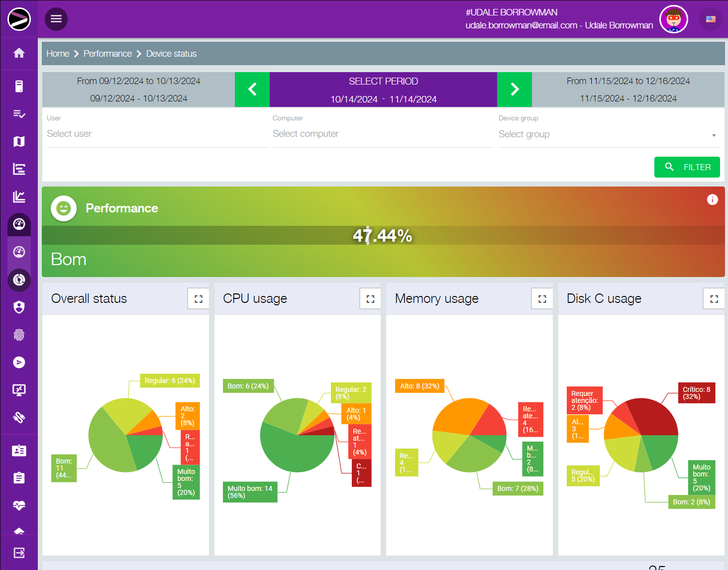Click the home icon in the sidebar
This screenshot has height=570, width=728.
19,53
